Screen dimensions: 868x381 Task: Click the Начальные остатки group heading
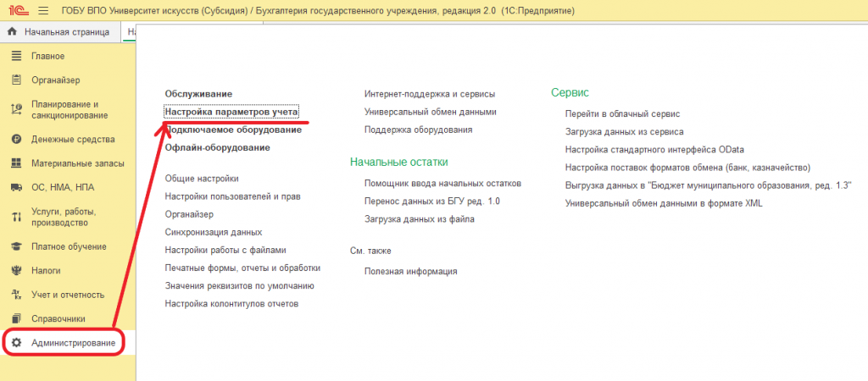pos(399,162)
